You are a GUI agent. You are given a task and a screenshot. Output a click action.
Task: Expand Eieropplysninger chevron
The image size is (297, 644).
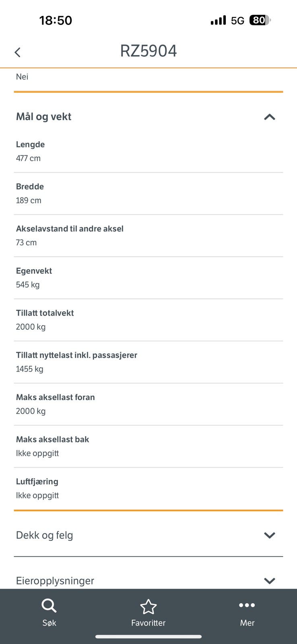pyautogui.click(x=269, y=580)
